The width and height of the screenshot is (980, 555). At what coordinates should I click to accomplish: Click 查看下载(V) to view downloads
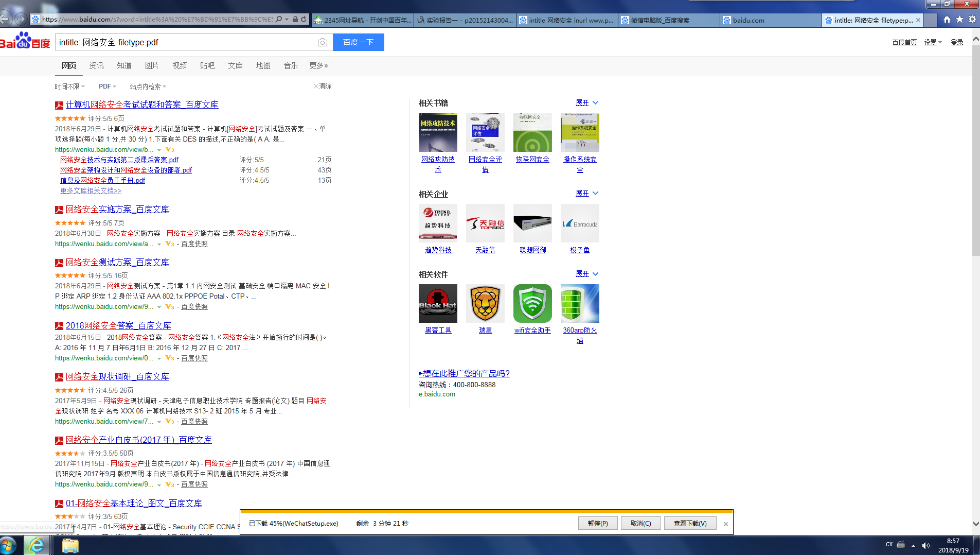(690, 524)
